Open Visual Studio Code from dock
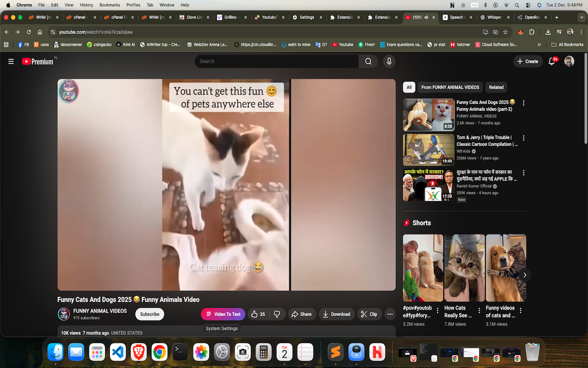Image resolution: width=588 pixels, height=368 pixels. tap(118, 352)
